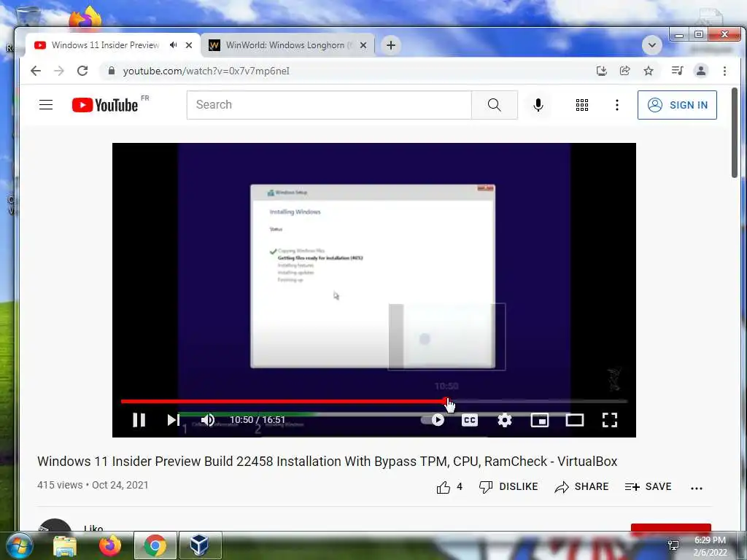Open the YouTube apps grid
747x560 pixels.
(581, 105)
